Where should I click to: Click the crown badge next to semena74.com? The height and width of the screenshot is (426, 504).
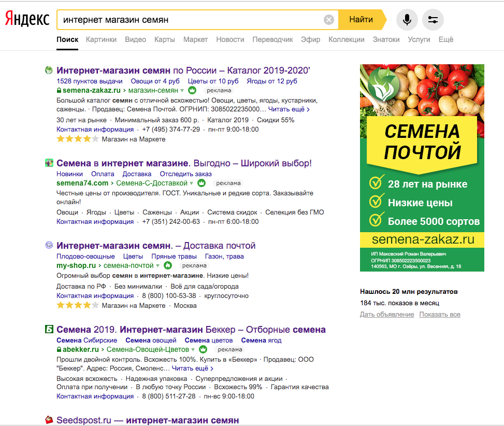(x=201, y=183)
